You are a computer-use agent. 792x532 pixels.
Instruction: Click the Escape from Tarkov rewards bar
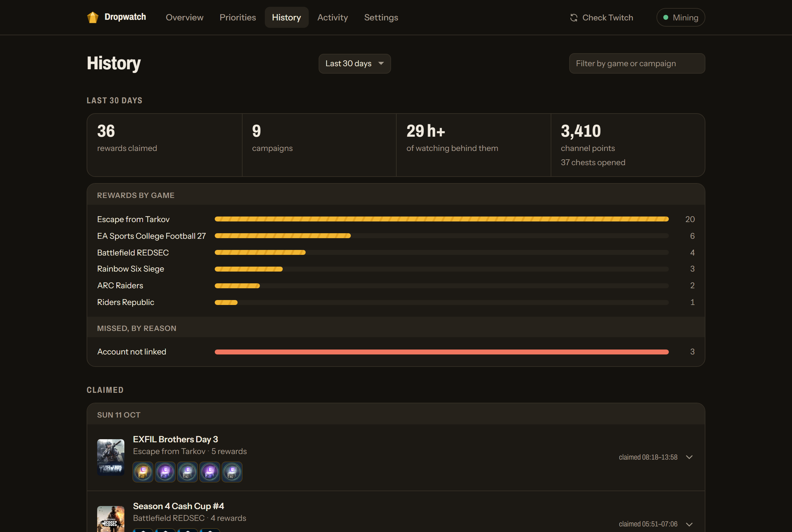pos(441,219)
